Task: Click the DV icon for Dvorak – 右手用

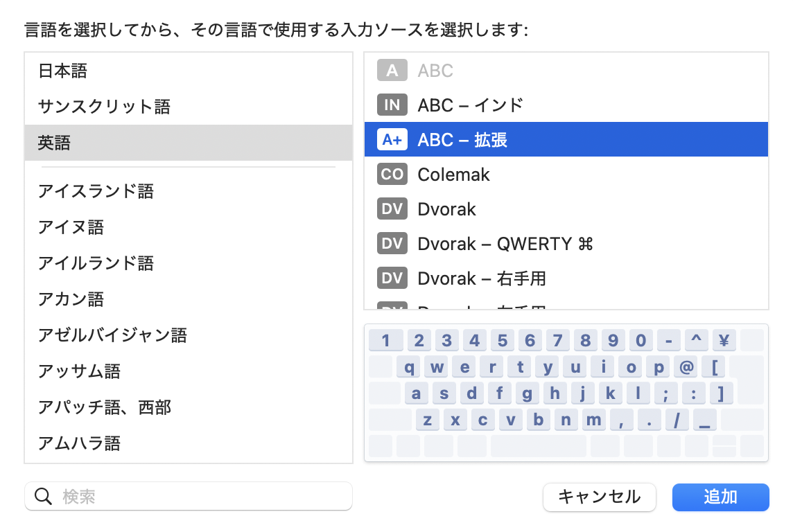Action: 392,278
